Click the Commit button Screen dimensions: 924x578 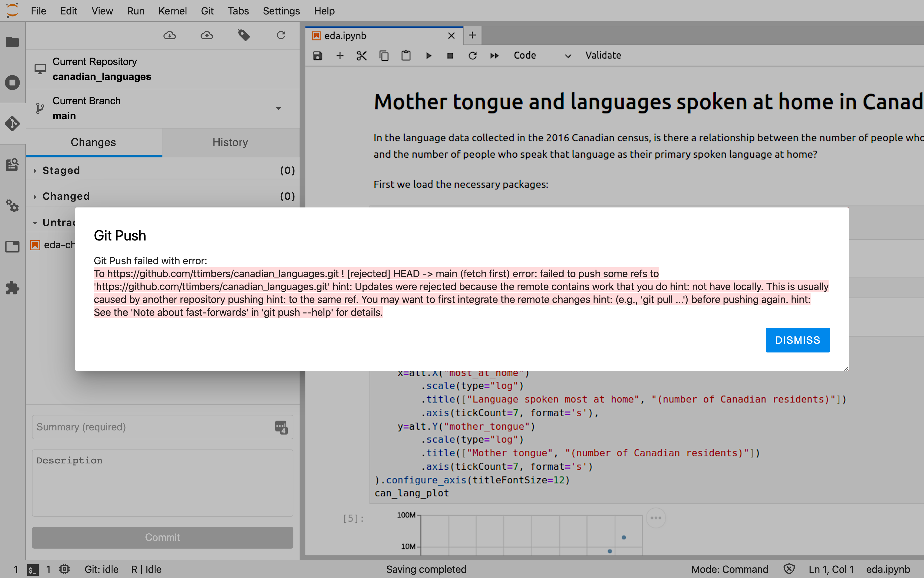tap(163, 537)
